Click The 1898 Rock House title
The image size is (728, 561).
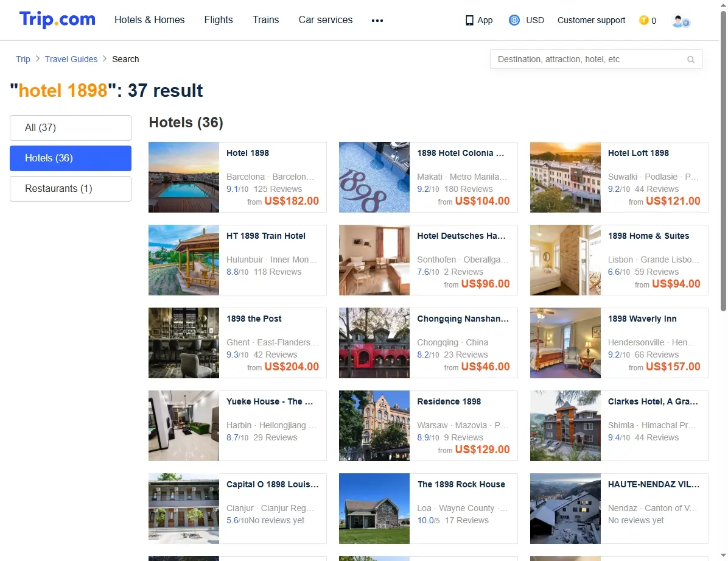461,484
